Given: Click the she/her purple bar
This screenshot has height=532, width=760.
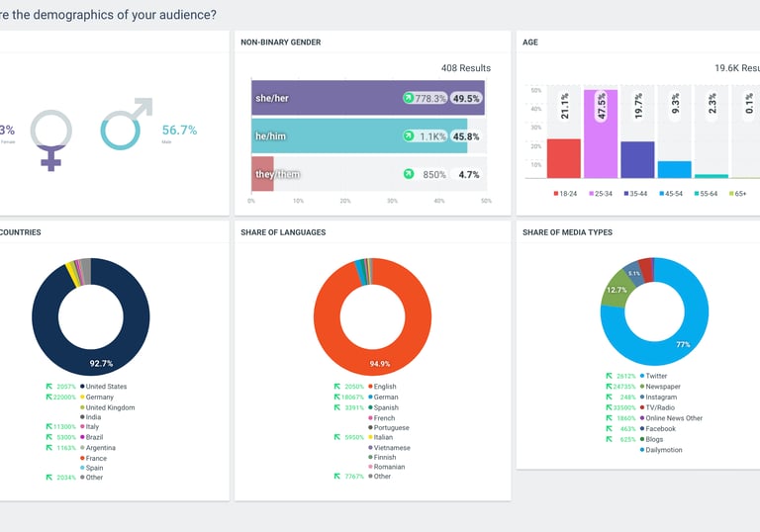Looking at the screenshot, I should click(368, 98).
